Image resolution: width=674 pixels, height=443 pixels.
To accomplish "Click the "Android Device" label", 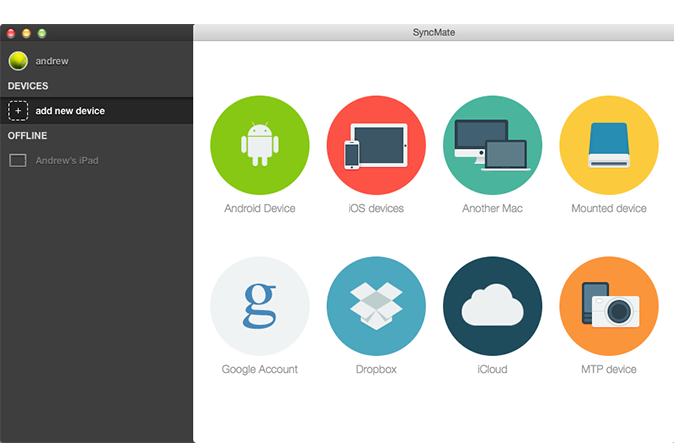I will (260, 208).
